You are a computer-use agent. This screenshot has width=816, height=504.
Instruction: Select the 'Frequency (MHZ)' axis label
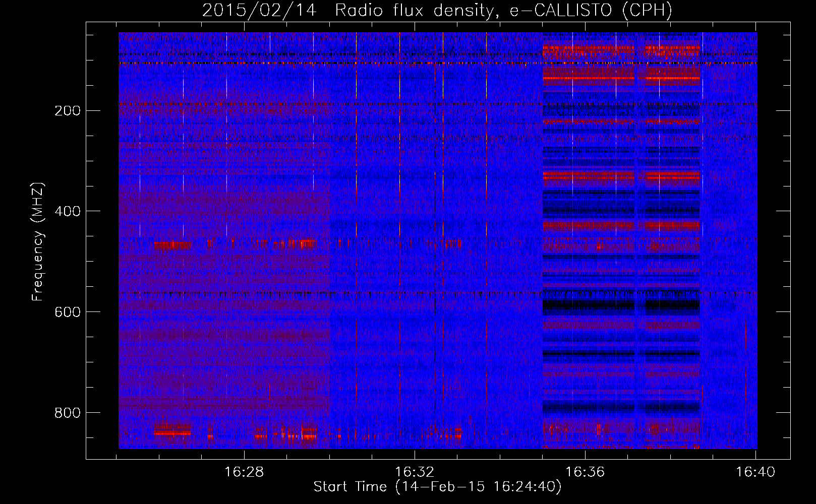pyautogui.click(x=38, y=242)
